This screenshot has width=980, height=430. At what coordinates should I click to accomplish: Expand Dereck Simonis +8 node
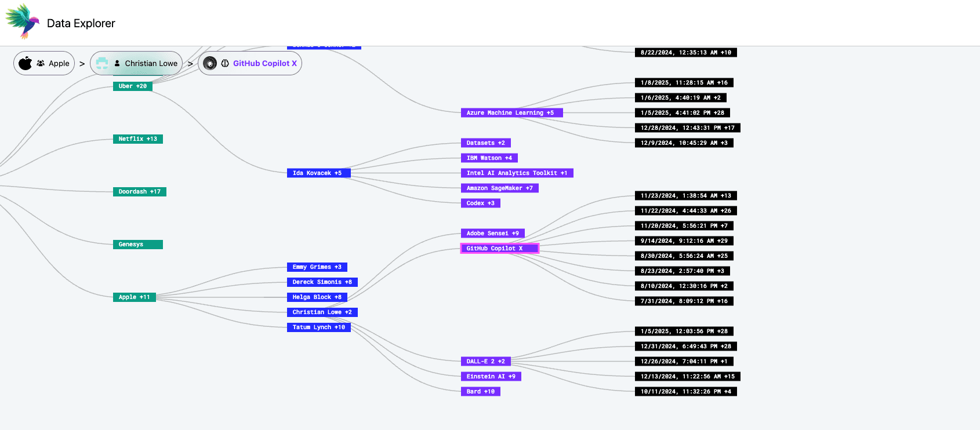pos(322,282)
